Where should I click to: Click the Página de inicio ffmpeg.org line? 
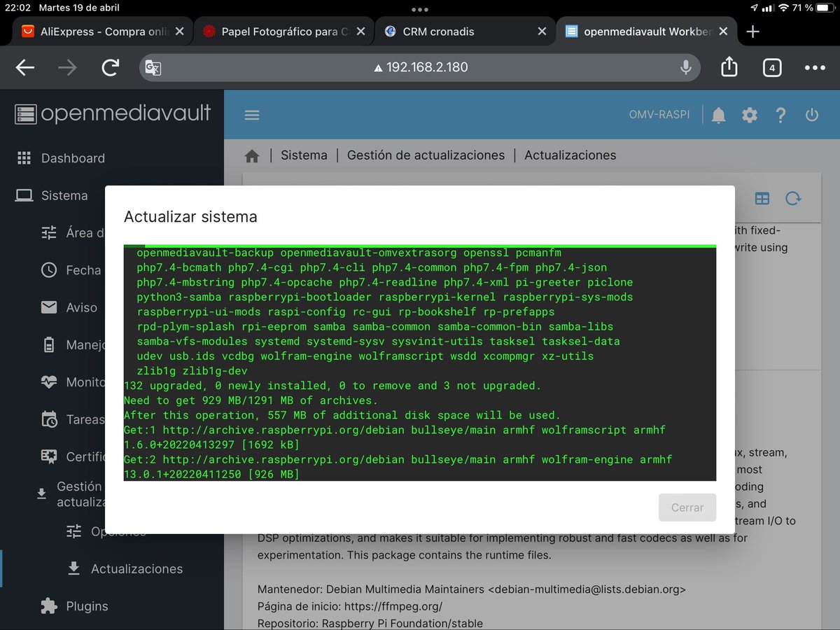pos(350,606)
